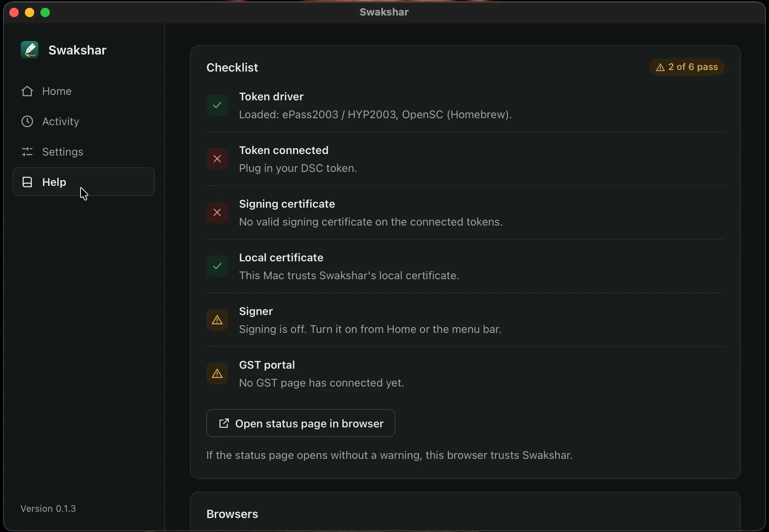The image size is (769, 532).
Task: Click the green full-screen window button
Action: 45,12
